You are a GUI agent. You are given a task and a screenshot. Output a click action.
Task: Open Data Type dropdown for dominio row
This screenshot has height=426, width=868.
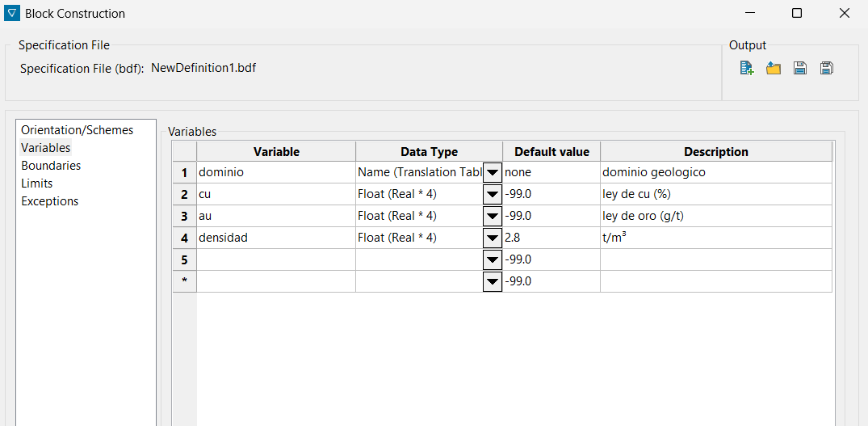tap(492, 172)
